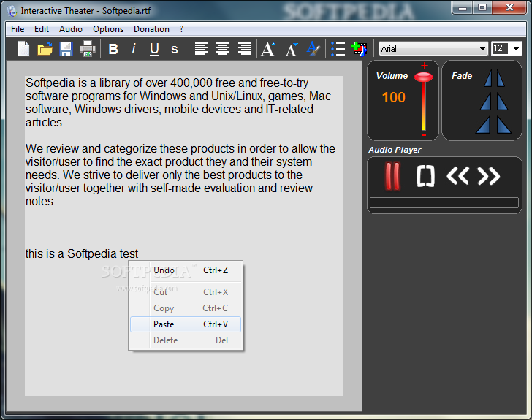Open the File menu
532x420 pixels.
coord(18,29)
